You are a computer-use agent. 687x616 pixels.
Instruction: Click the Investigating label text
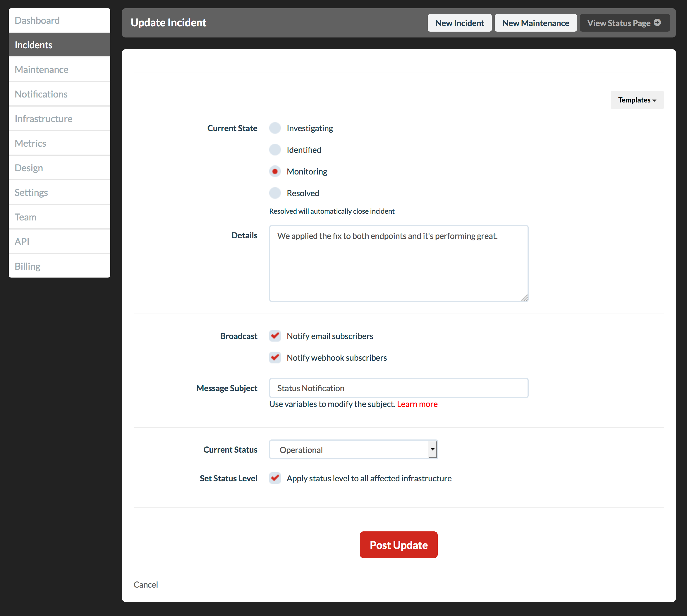pos(310,128)
